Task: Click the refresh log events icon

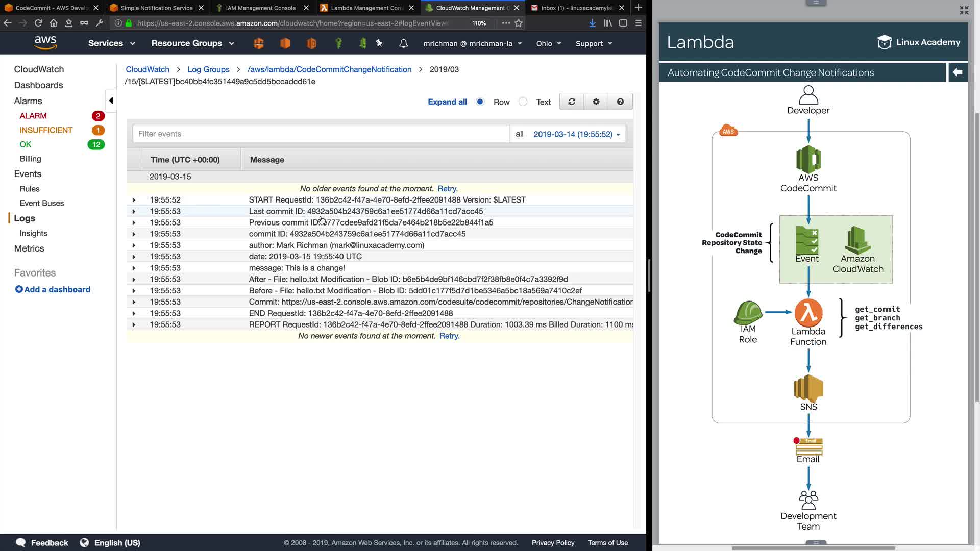Action: pos(572,102)
